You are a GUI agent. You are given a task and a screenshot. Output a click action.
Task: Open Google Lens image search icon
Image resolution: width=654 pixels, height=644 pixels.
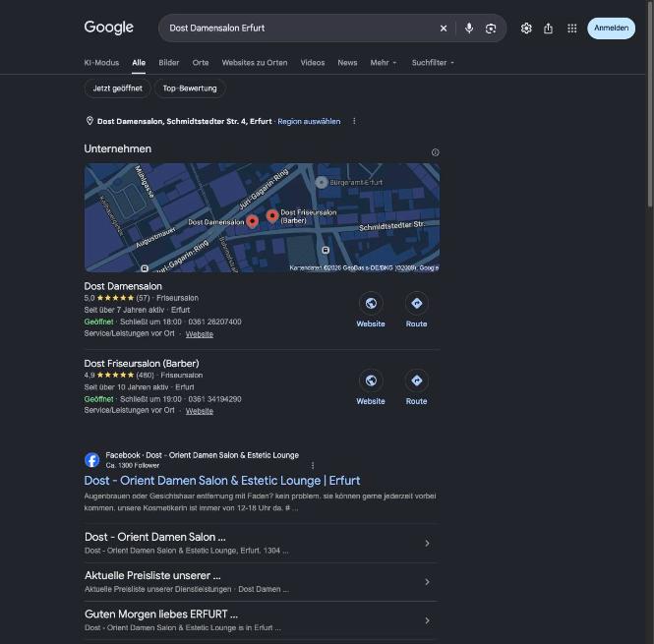coord(491,28)
